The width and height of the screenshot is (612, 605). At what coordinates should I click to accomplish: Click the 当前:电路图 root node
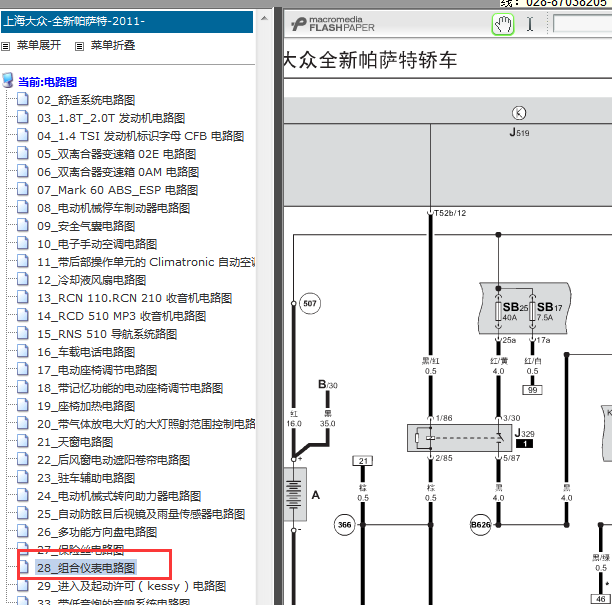(48, 82)
